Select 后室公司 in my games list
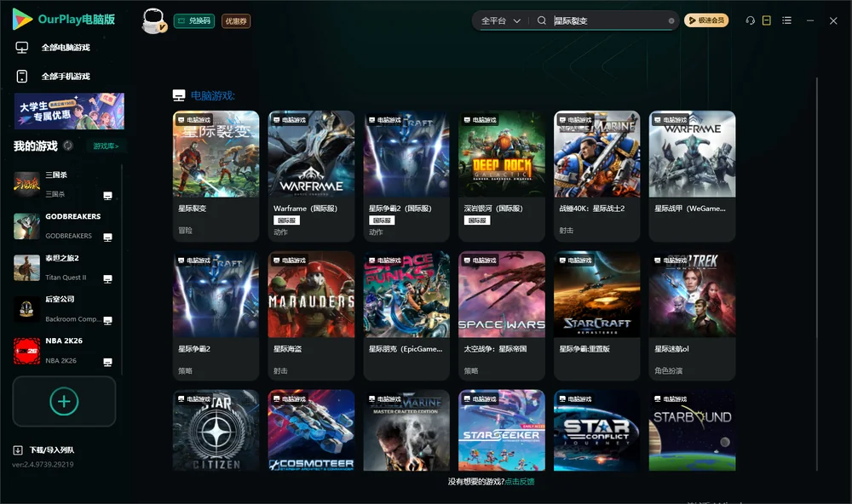The height and width of the screenshot is (504, 852). (64, 309)
